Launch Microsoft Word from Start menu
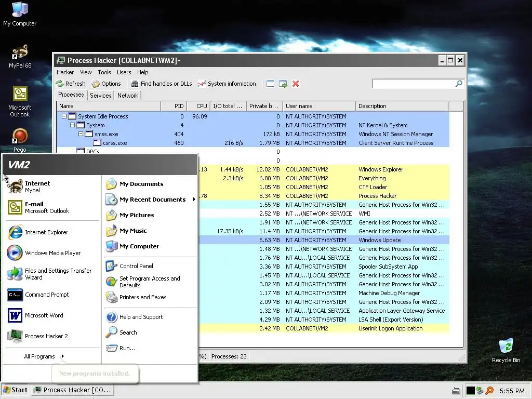The height and width of the screenshot is (399, 532). tap(53, 315)
